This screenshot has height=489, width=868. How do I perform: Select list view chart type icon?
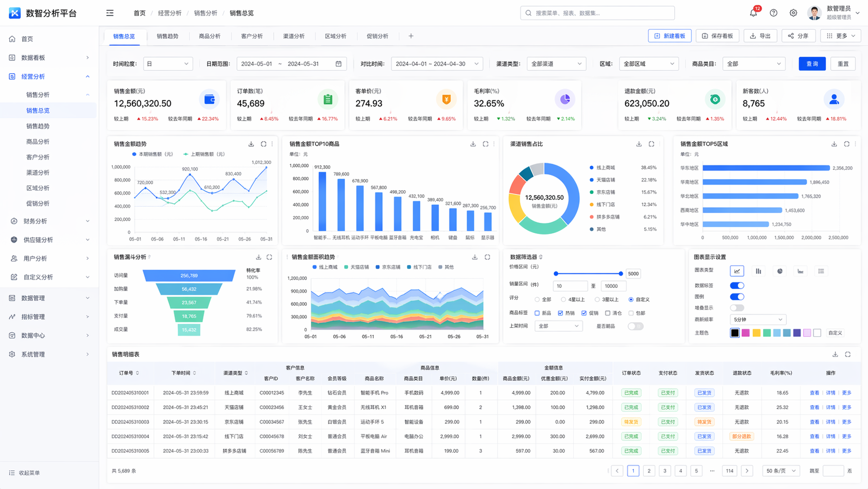pyautogui.click(x=821, y=271)
